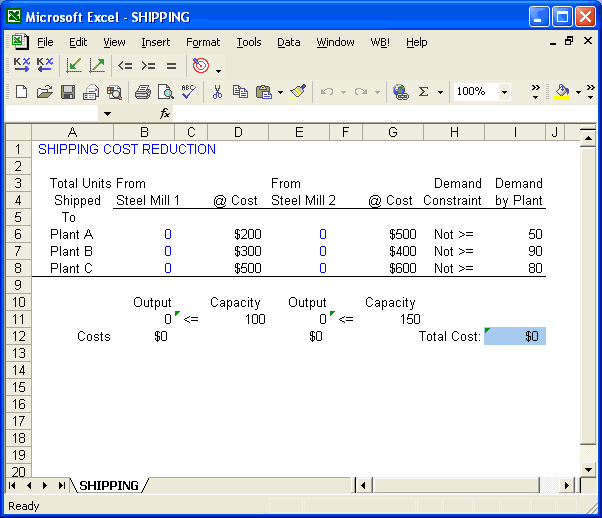The height and width of the screenshot is (518, 602).
Task: Click the fx Insert Function button
Action: tap(165, 113)
